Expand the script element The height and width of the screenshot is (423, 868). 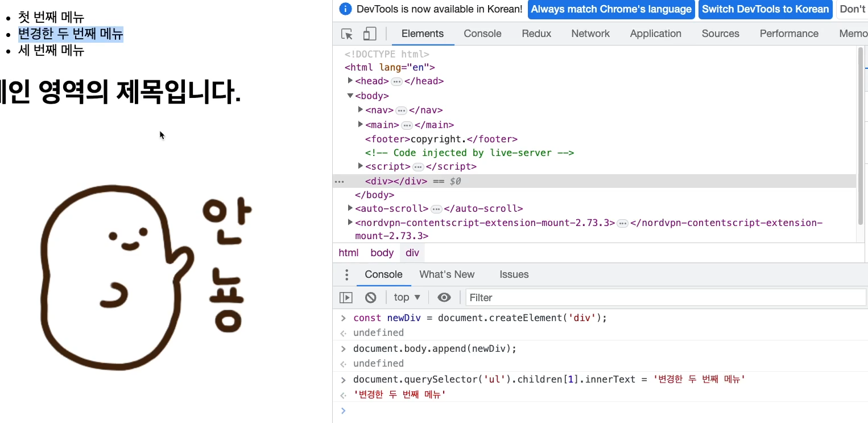tap(361, 166)
